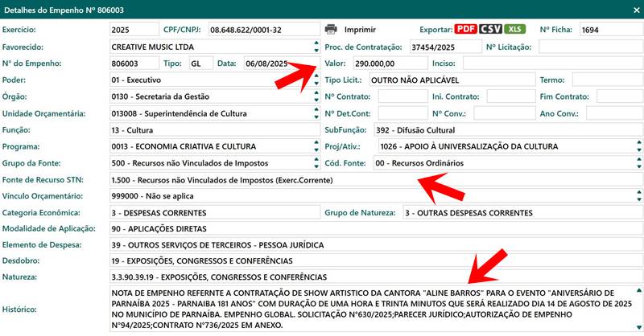Open the Programa dropdown arrows
The height and width of the screenshot is (336, 644).
click(x=316, y=147)
